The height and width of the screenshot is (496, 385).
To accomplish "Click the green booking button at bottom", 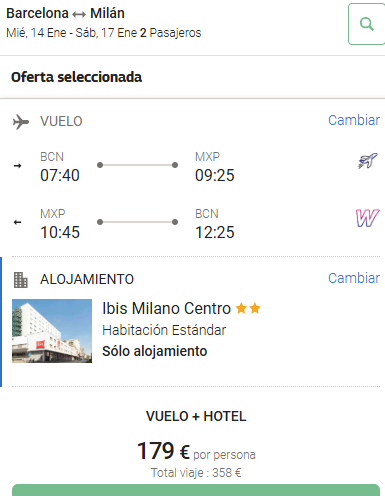I will tap(196, 490).
